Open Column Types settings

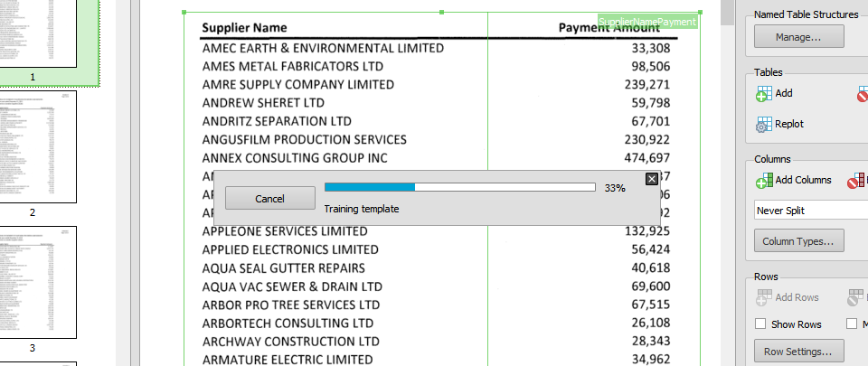[798, 241]
